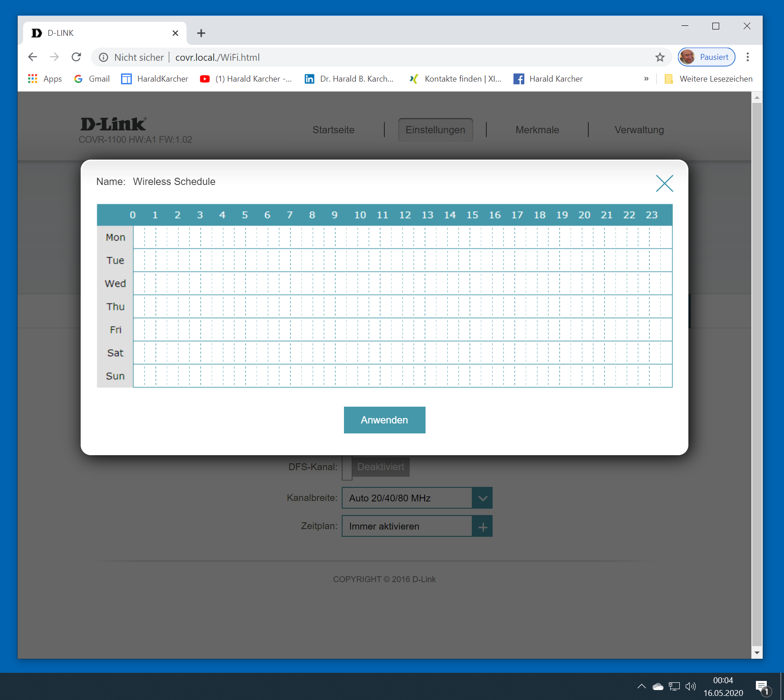
Task: Open the Chrome three-dot menu
Action: [748, 57]
